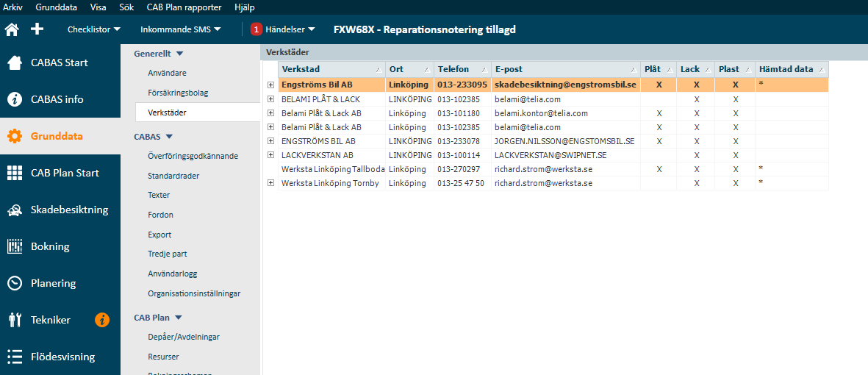Open the Inkommande SMS dropdown

180,29
